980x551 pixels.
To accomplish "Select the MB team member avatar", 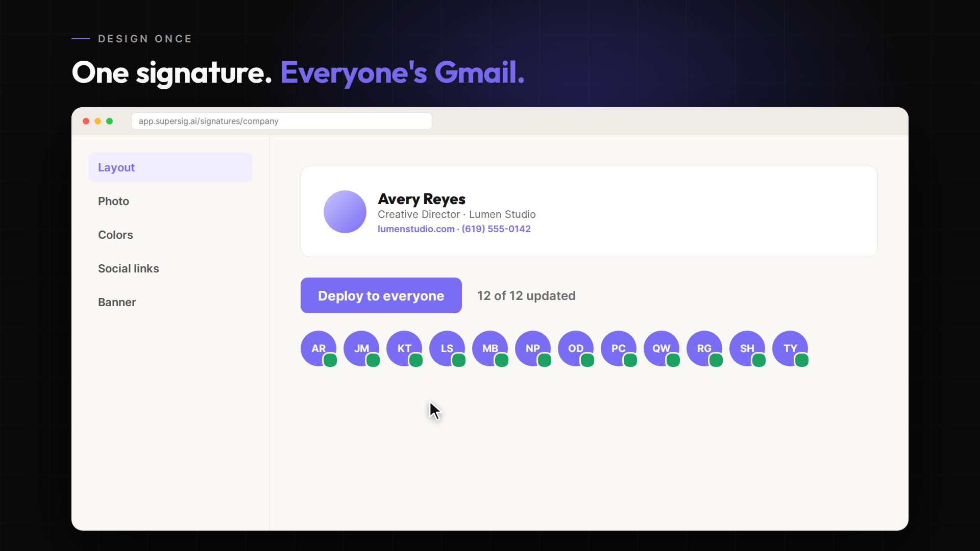I will pyautogui.click(x=490, y=348).
